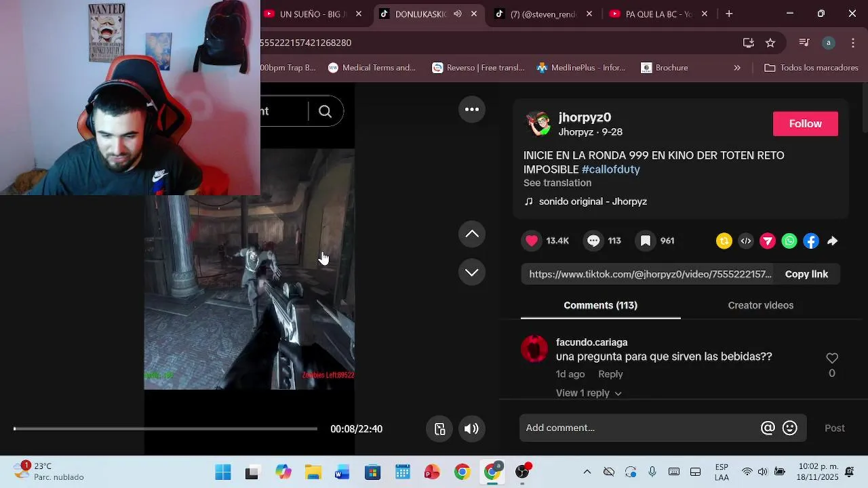Open the #callofduty hashtag
The image size is (868, 488).
610,169
